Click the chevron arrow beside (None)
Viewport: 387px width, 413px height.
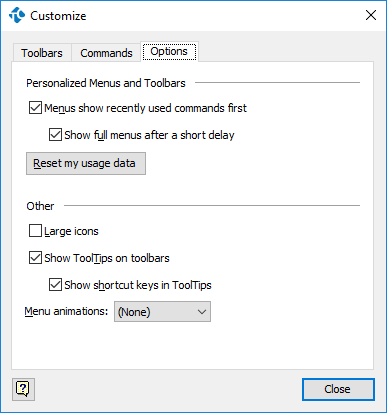(x=202, y=312)
